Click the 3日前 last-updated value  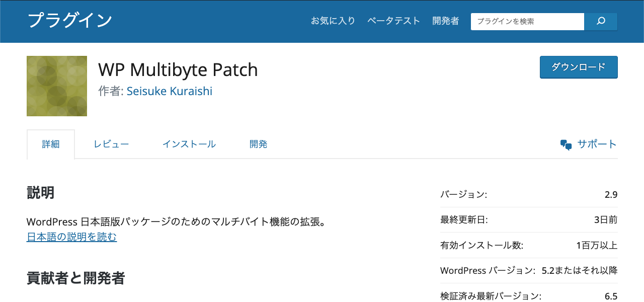point(606,220)
